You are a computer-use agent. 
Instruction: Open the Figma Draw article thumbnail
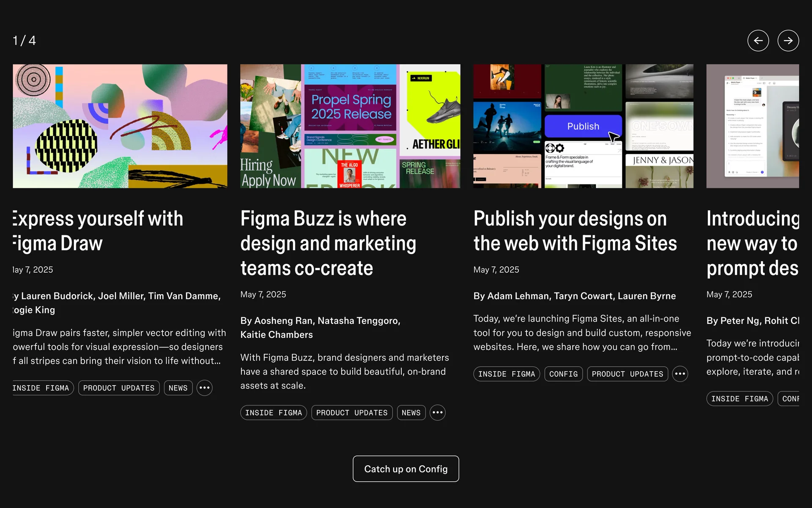coord(120,126)
